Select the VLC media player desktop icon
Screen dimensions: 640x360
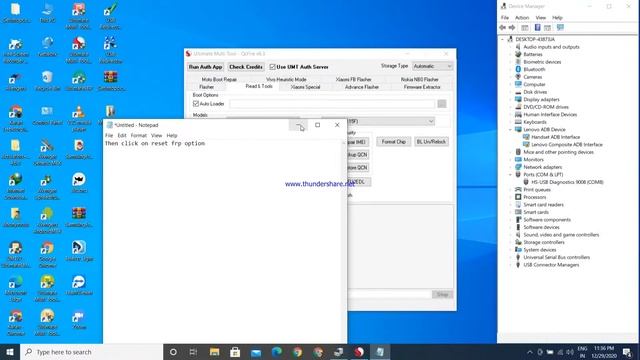tap(79, 119)
